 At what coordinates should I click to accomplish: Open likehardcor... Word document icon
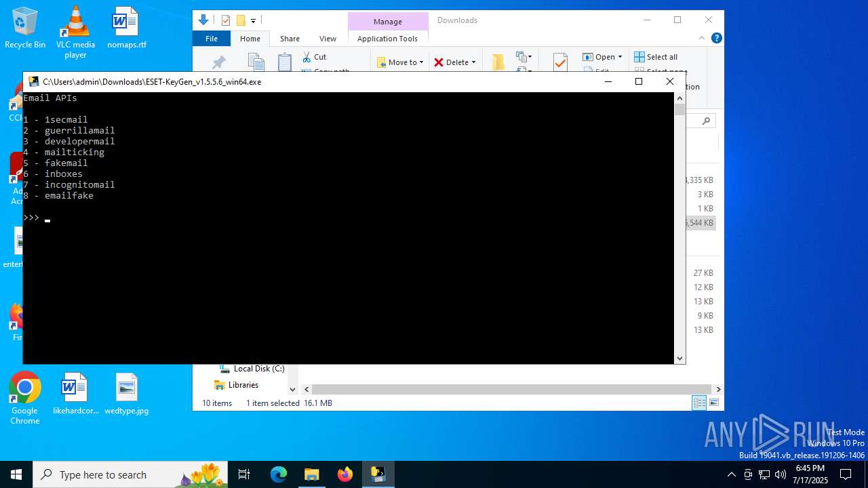[75, 393]
